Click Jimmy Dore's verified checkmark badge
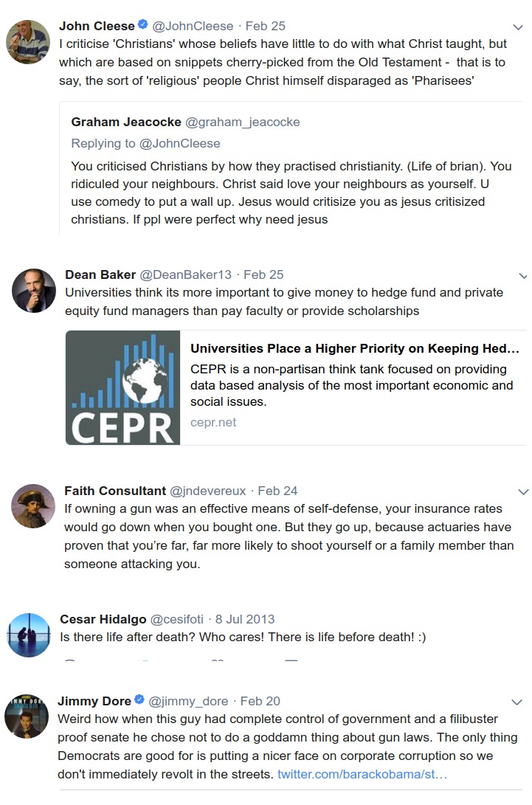The width and height of the screenshot is (532, 805). point(139,701)
